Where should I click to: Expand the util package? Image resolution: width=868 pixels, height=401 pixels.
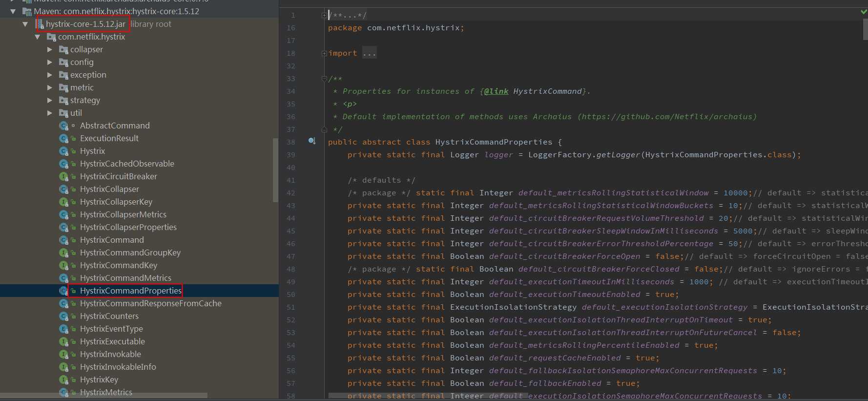50,113
